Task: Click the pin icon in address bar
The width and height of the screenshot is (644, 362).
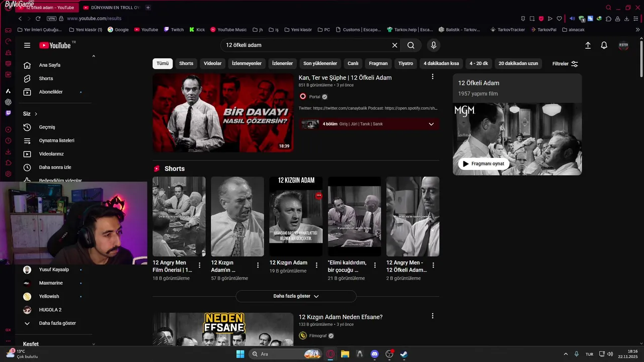Action: click(523, 19)
